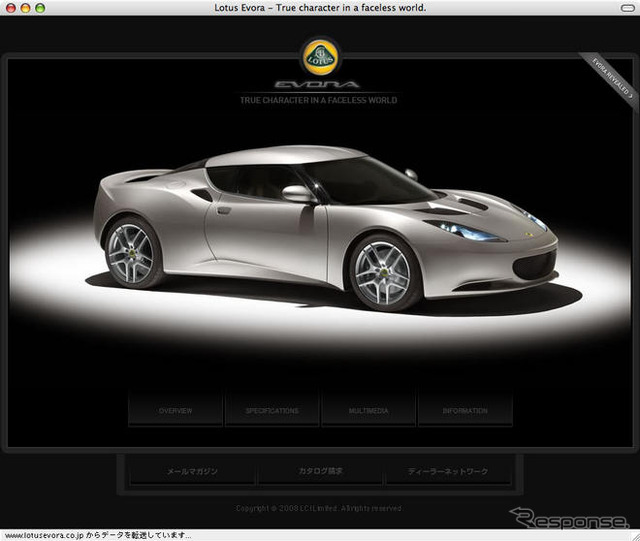Minimize the window with yellow button
Viewport: 640px width, 541px height.
click(25, 8)
